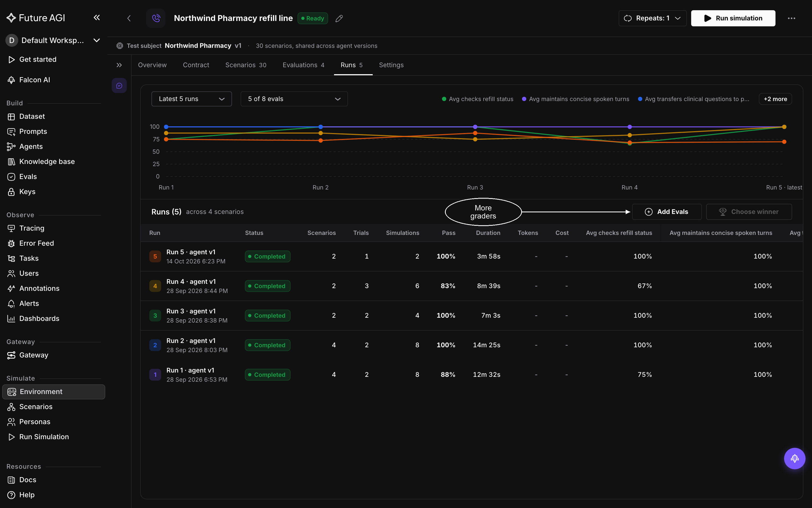This screenshot has height=508, width=812.
Task: Open Keys in the sidebar
Action: 27,192
